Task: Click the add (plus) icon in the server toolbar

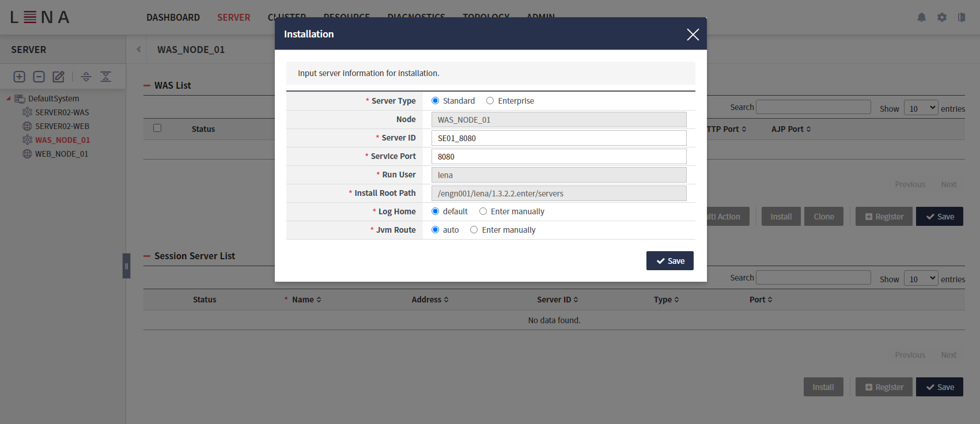Action: (20, 77)
